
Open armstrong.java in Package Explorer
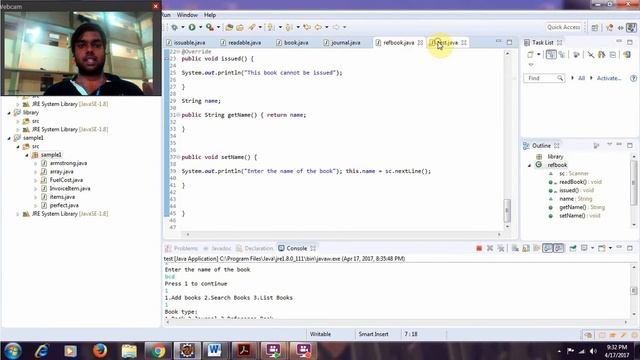(68, 163)
